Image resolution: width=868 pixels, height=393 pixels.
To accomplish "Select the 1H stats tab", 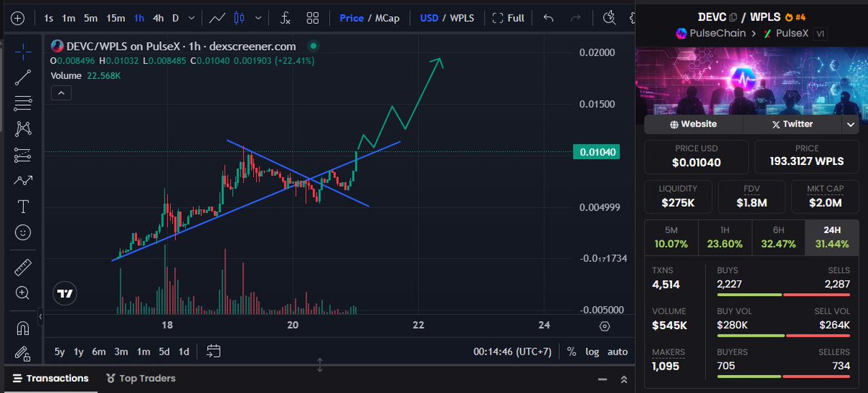I will pyautogui.click(x=725, y=237).
